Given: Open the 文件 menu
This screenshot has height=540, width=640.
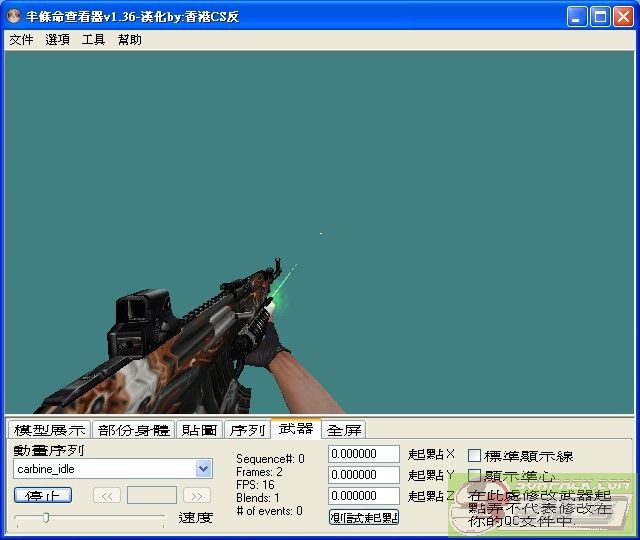Looking at the screenshot, I should tap(21, 40).
